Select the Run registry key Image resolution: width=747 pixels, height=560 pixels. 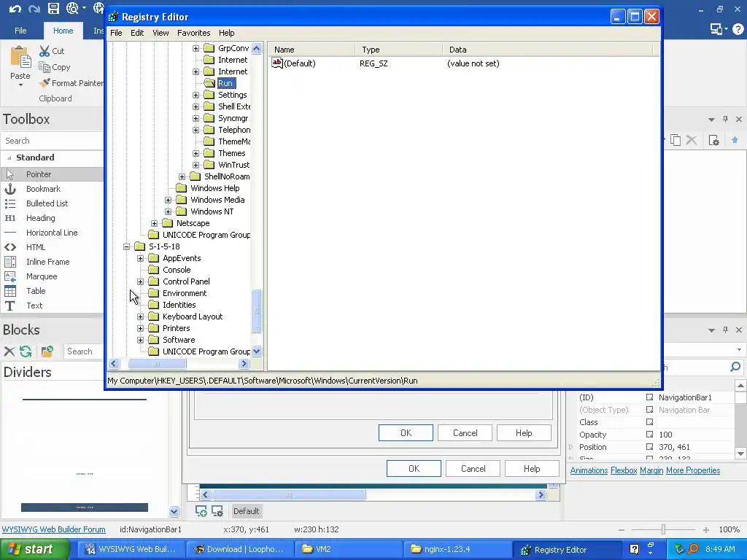(x=225, y=83)
